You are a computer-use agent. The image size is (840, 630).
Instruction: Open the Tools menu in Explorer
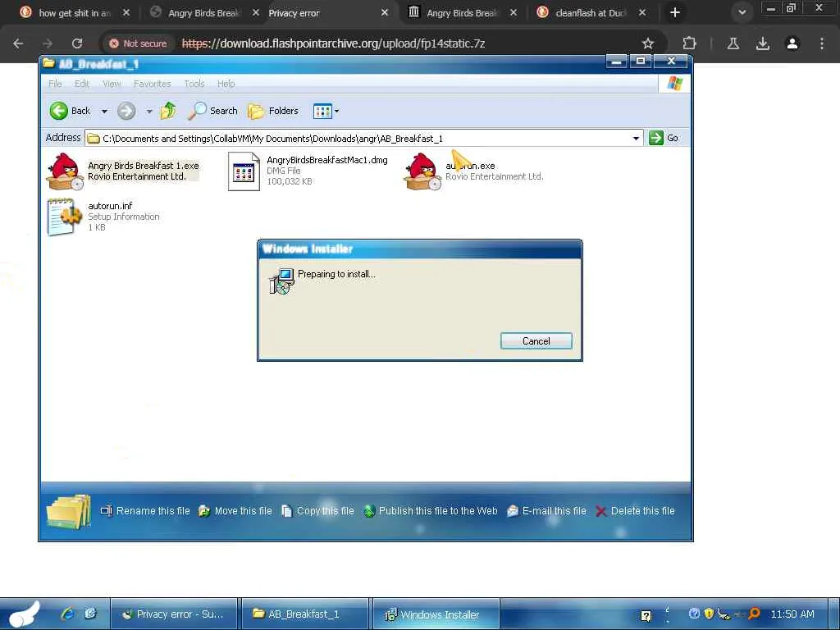click(x=194, y=84)
